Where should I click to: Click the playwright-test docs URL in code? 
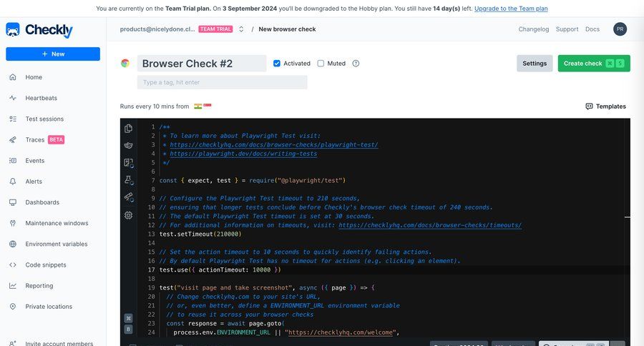pos(274,144)
